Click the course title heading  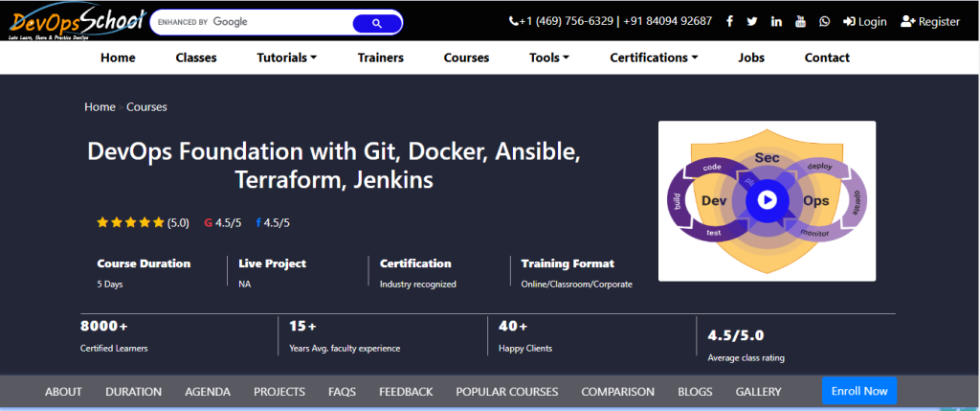[x=334, y=166]
